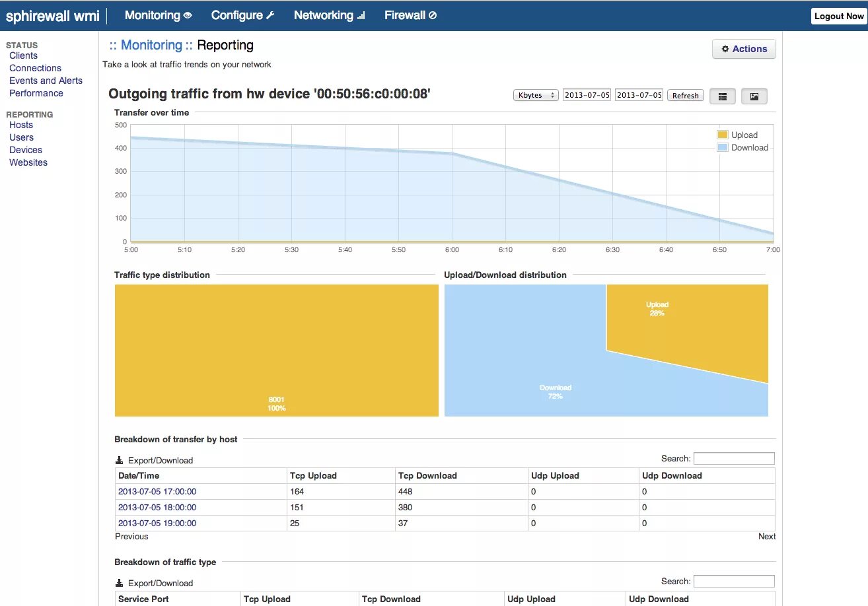Sort host table by Udp Upload header
This screenshot has width=868, height=606.
(x=583, y=475)
